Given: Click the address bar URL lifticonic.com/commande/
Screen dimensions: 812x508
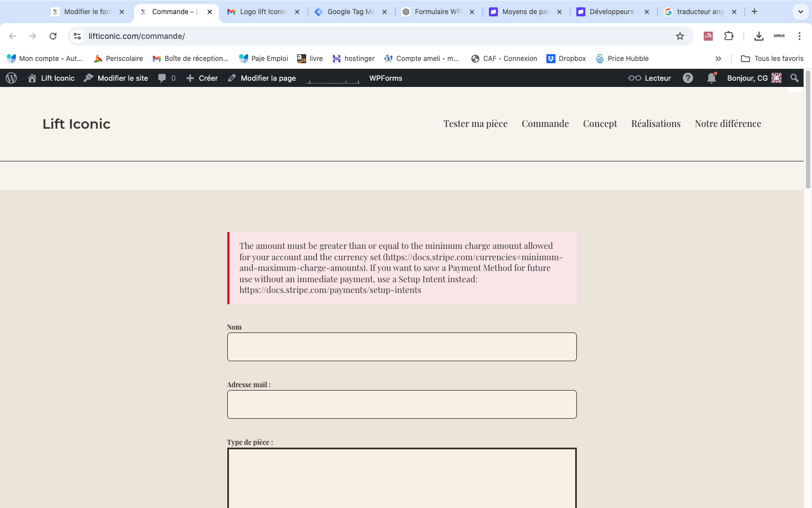Looking at the screenshot, I should (x=136, y=36).
